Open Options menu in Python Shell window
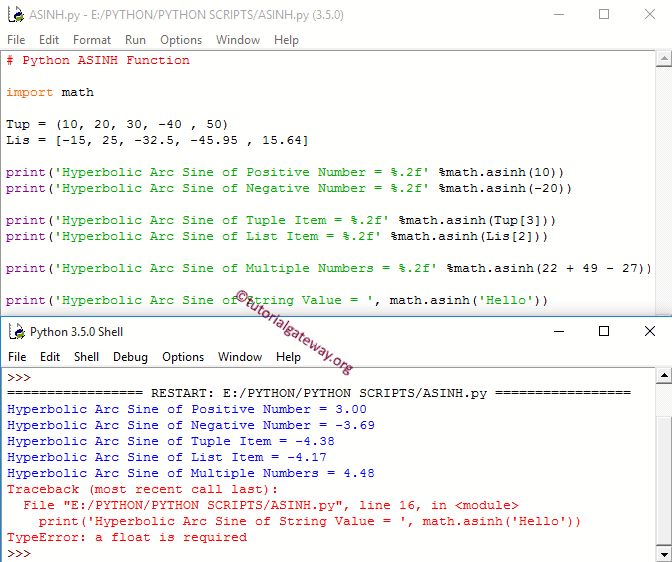The width and height of the screenshot is (672, 562). [183, 357]
